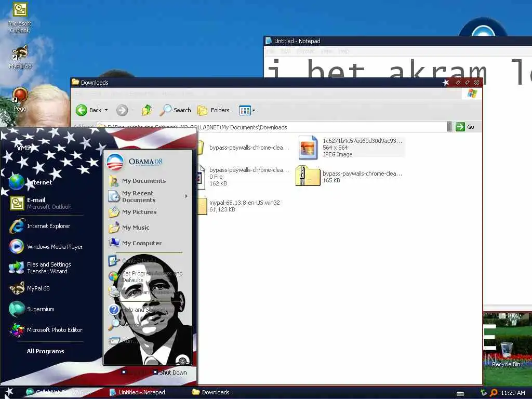The width and height of the screenshot is (532, 399).
Task: Click Obama '08 logo in Start menu
Action: point(135,162)
